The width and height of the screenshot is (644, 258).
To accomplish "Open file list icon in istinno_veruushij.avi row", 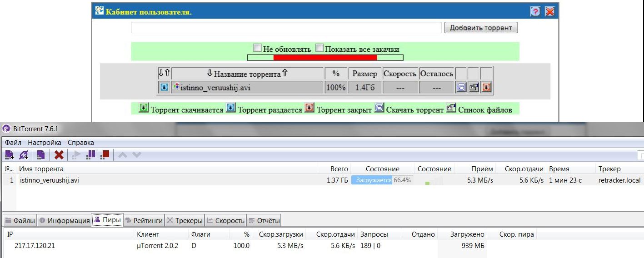I will (474, 87).
